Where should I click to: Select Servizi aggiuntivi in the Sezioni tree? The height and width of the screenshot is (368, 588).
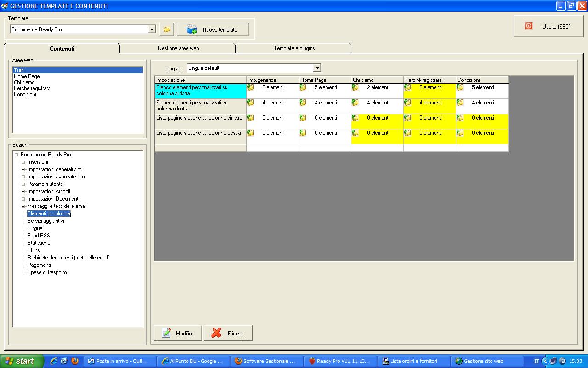point(46,221)
